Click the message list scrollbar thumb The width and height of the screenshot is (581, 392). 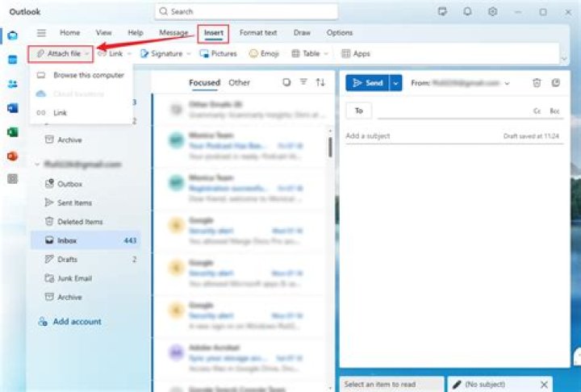[330, 147]
